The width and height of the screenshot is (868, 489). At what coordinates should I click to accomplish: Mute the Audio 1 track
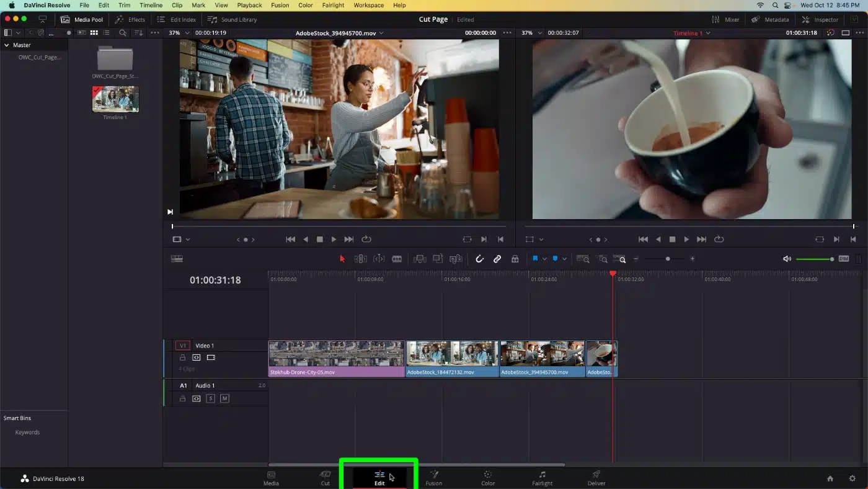pyautogui.click(x=224, y=398)
